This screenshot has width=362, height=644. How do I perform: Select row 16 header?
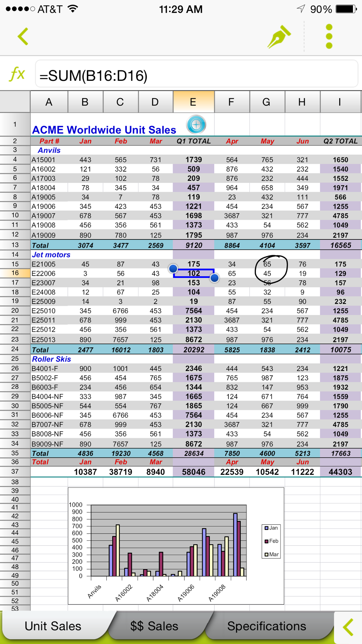point(15,273)
